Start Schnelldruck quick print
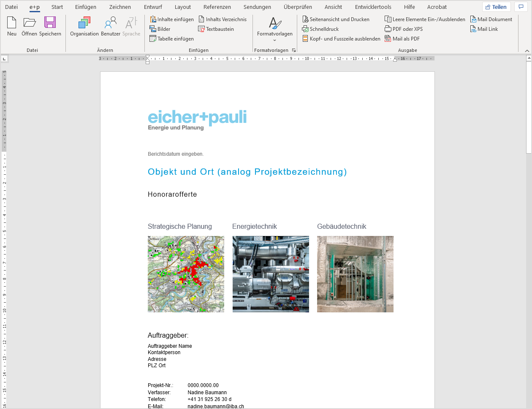Screen dimensions: 532x409 click(x=320, y=29)
